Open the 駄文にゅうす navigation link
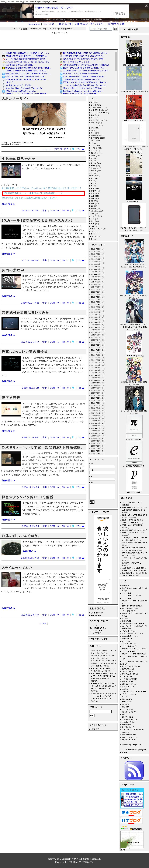The image size is (149, 868). pyautogui.click(x=65, y=24)
